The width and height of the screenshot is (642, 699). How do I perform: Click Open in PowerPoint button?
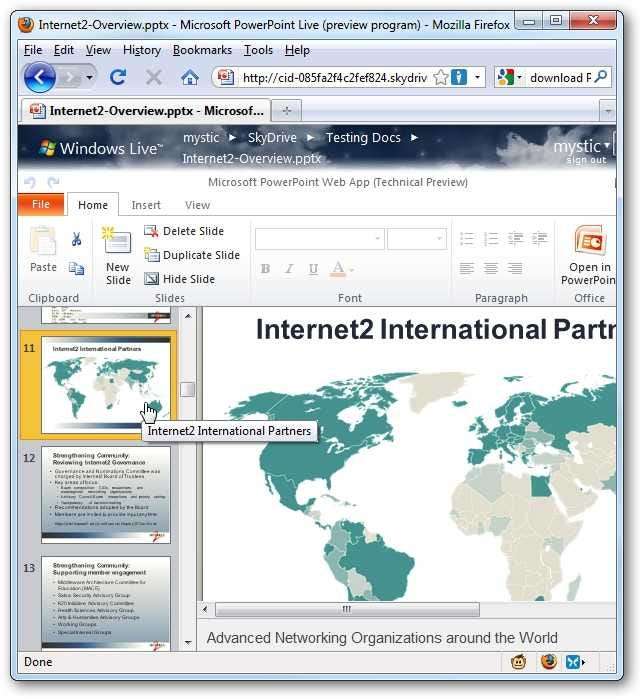pyautogui.click(x=588, y=256)
